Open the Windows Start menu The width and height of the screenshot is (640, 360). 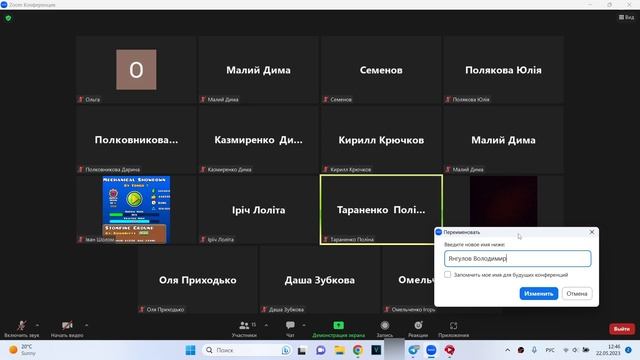(190, 350)
